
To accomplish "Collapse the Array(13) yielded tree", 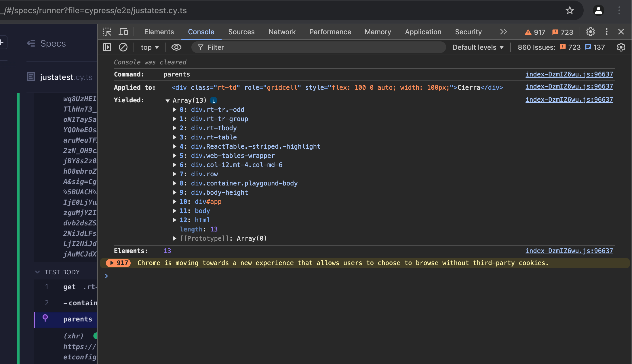I will click(x=167, y=101).
